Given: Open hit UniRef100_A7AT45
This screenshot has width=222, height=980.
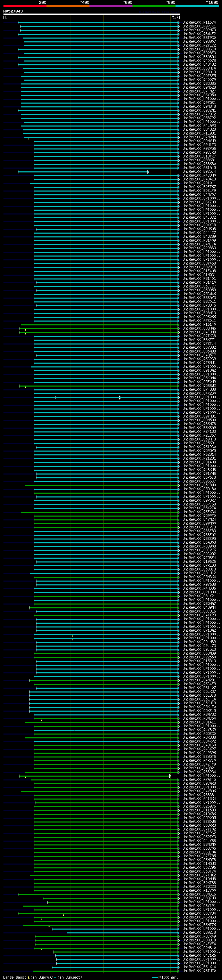Looking at the screenshot, I should point(199,779).
